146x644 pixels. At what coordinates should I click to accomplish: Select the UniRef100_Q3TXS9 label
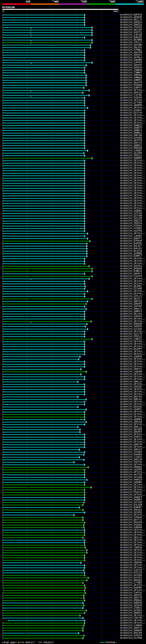pyautogui.click(x=131, y=213)
